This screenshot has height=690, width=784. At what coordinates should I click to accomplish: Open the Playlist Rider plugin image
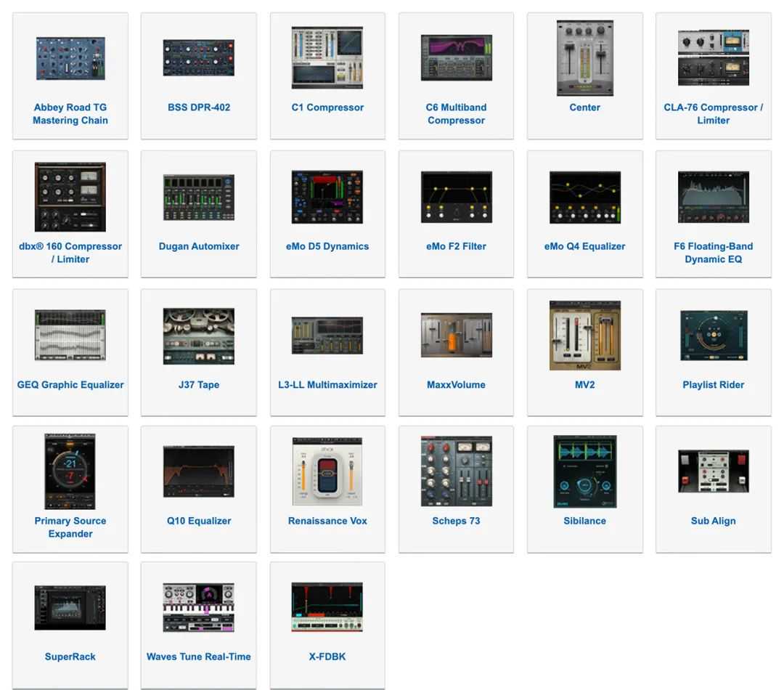(x=713, y=336)
